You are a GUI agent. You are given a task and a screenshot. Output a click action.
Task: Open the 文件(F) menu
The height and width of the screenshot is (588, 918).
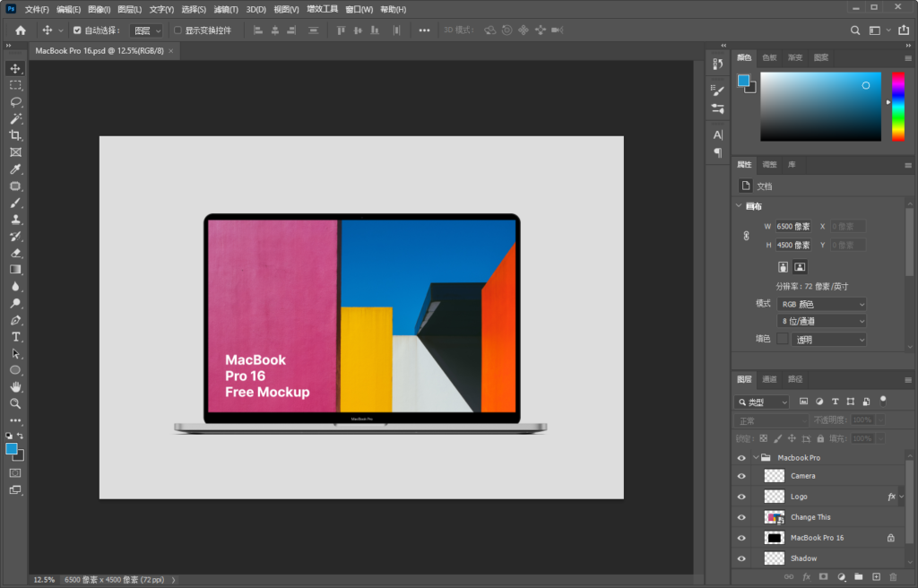37,9
